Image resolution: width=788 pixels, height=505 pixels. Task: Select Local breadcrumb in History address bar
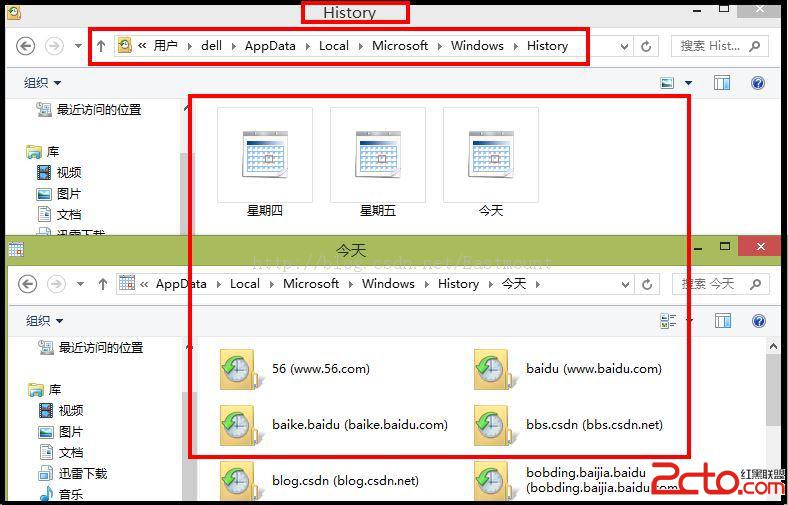click(334, 46)
